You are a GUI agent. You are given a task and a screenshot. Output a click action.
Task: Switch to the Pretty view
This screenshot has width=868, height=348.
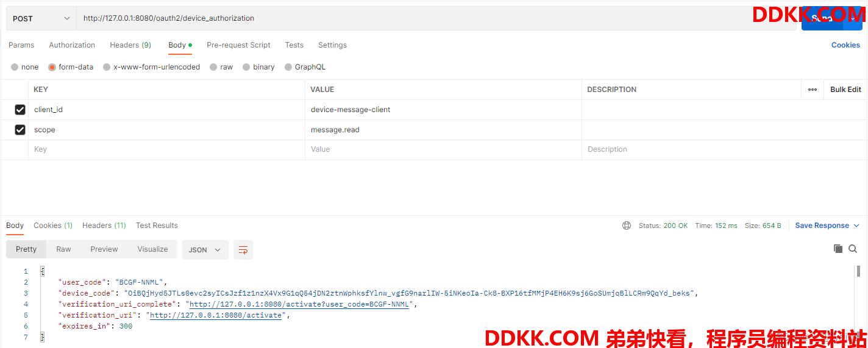pos(26,249)
